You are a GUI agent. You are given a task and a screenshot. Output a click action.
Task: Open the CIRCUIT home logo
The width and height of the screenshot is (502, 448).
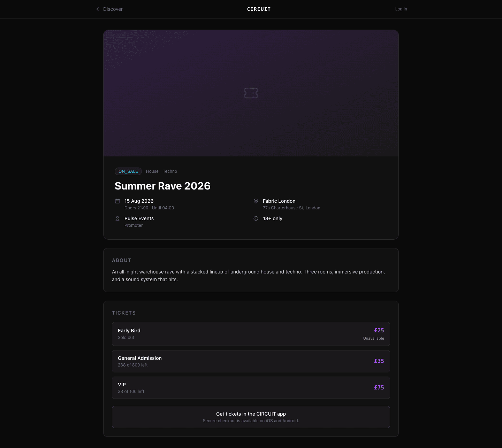tap(259, 9)
